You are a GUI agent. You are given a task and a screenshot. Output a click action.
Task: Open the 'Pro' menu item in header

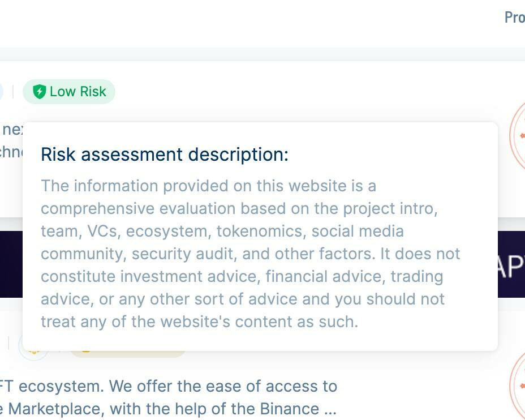515,17
